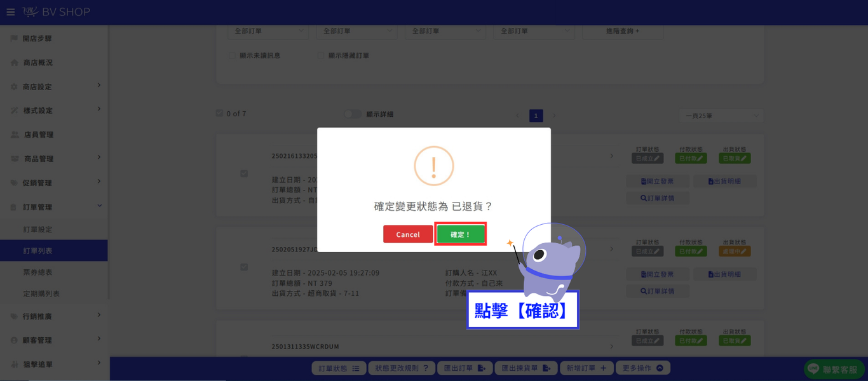
Task: Expand the order 2501311335WCRDUM row chevron
Action: [612, 347]
